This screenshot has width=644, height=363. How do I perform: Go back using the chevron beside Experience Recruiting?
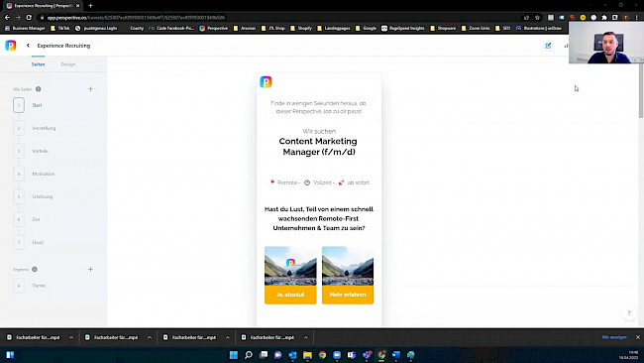(x=28, y=46)
